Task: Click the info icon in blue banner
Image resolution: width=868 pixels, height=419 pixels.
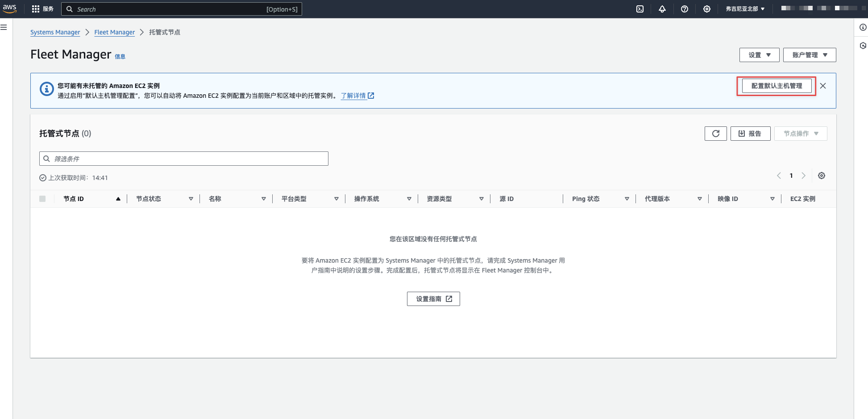Action: point(47,89)
